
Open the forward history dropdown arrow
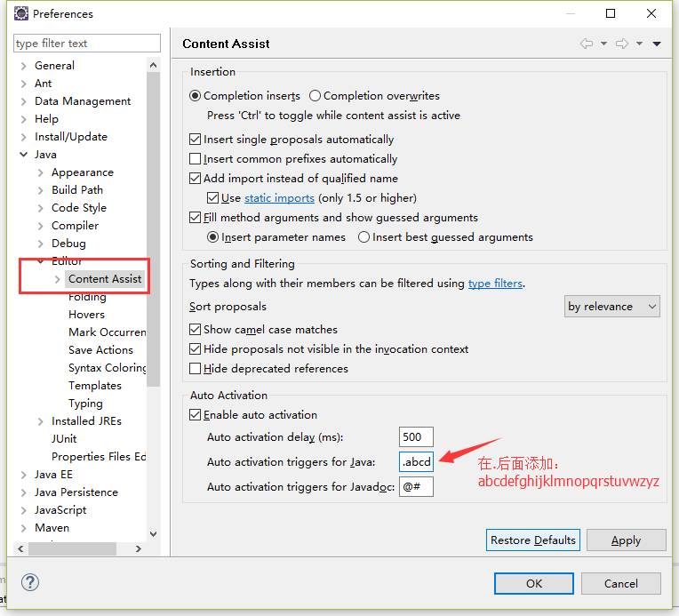[x=639, y=44]
